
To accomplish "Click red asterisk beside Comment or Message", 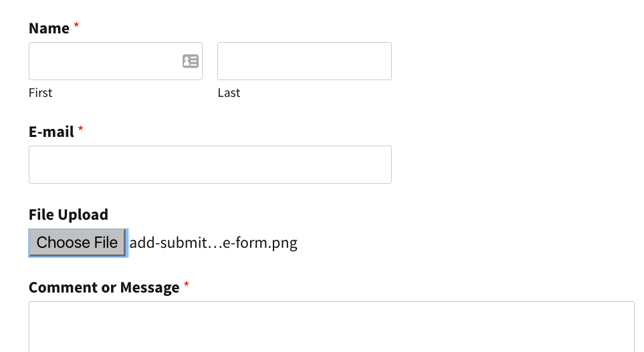I will tap(187, 285).
